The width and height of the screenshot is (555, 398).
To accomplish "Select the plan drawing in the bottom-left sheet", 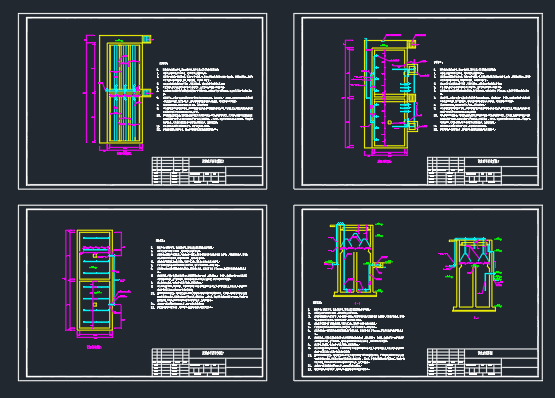I will point(98,289).
